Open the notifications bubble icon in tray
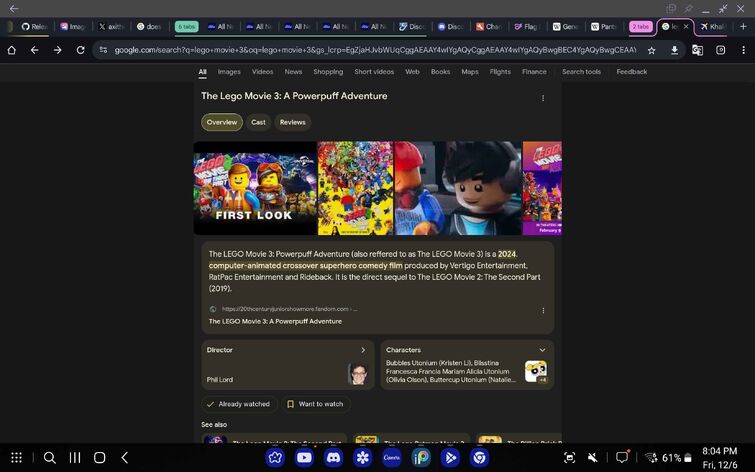 click(623, 457)
